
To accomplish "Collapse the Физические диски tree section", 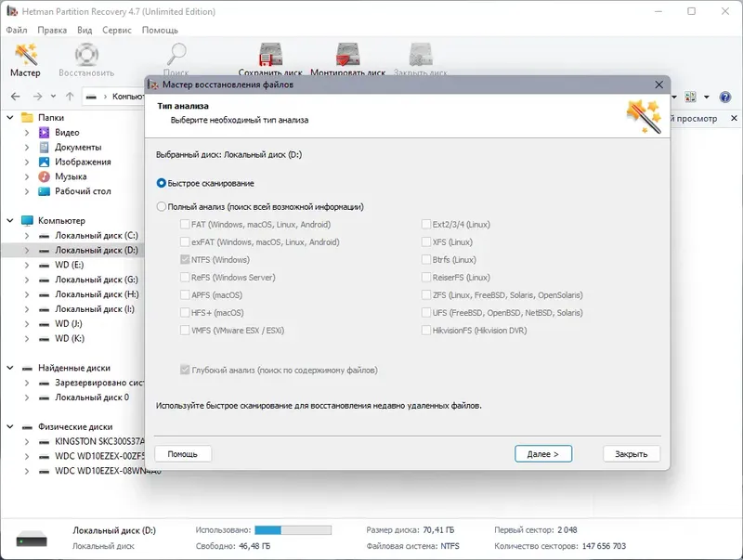I will [x=10, y=427].
